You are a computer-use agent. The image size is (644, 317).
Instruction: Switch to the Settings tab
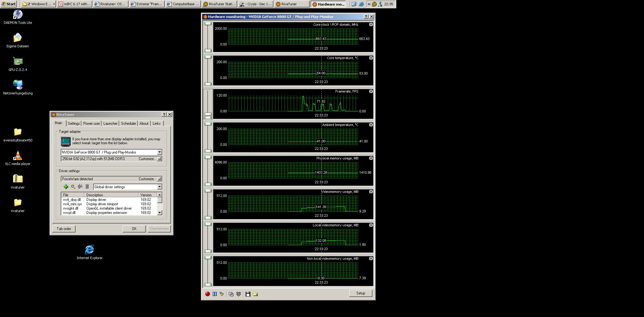point(74,124)
